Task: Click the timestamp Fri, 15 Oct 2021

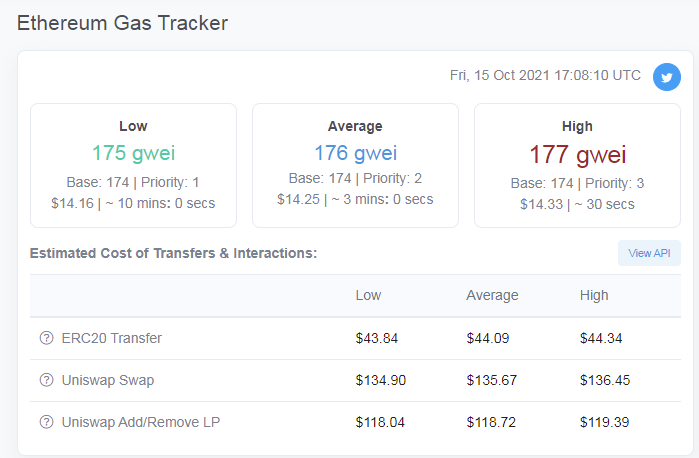Action: [x=545, y=75]
